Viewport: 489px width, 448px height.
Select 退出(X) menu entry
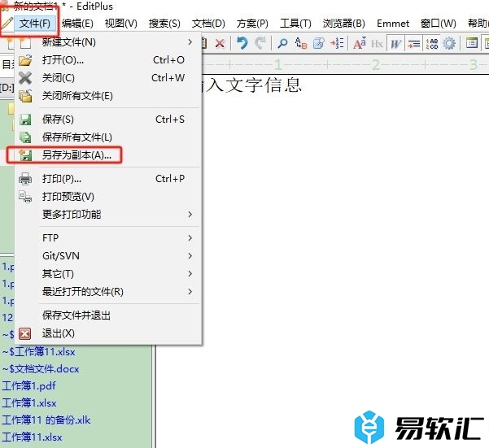pyautogui.click(x=108, y=333)
